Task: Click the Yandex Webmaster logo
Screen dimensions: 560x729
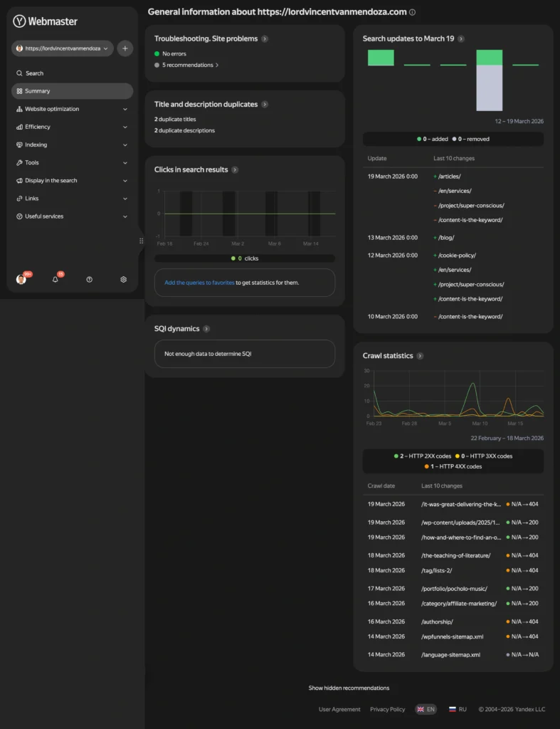Action: click(45, 21)
